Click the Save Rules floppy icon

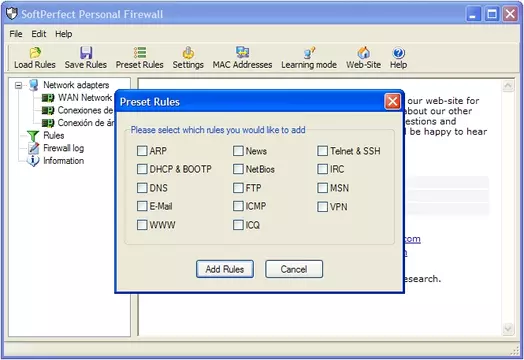click(86, 52)
